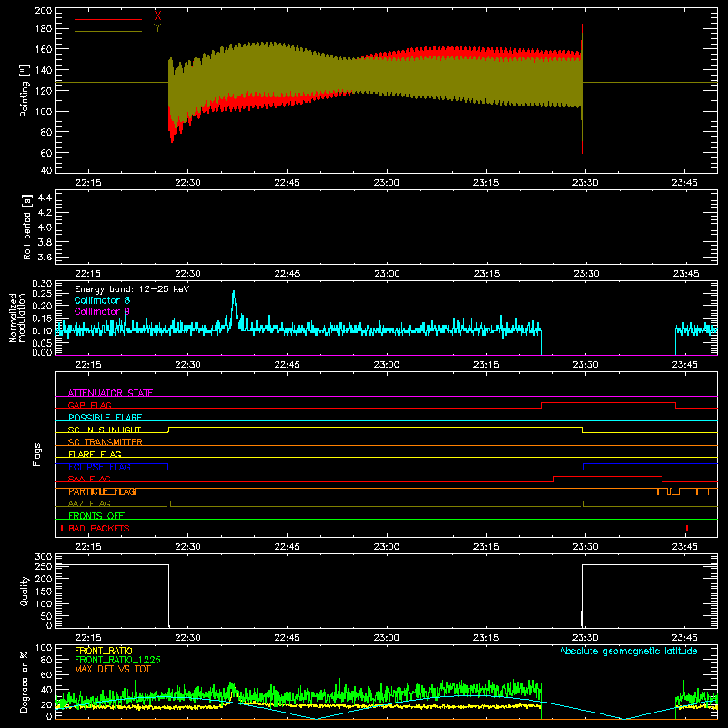Click the 0.25 value on modulation axis
728x728 pixels.
tap(42, 294)
